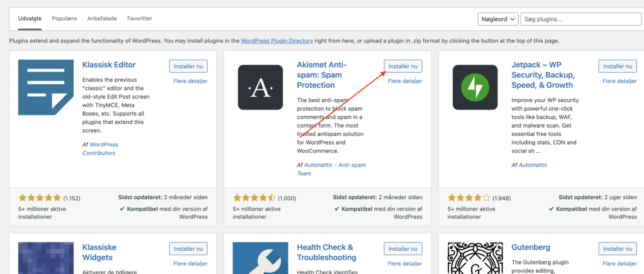Switch to the Anbefalede tab
Viewport: 644px width, 274px height.
tap(102, 18)
